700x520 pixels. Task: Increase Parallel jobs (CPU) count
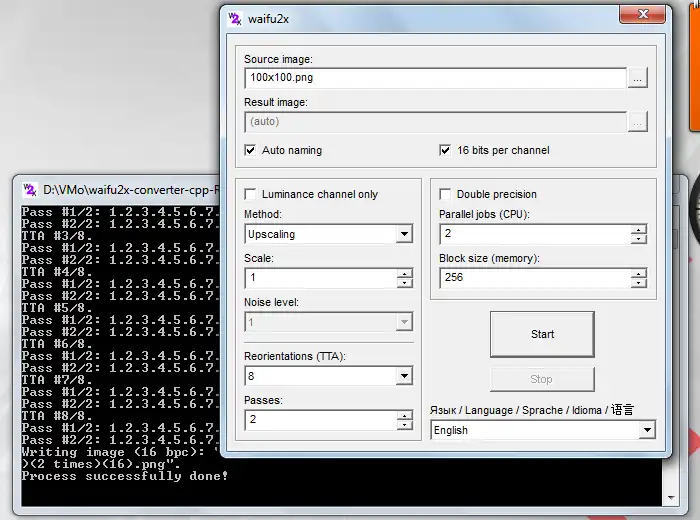tap(639, 230)
